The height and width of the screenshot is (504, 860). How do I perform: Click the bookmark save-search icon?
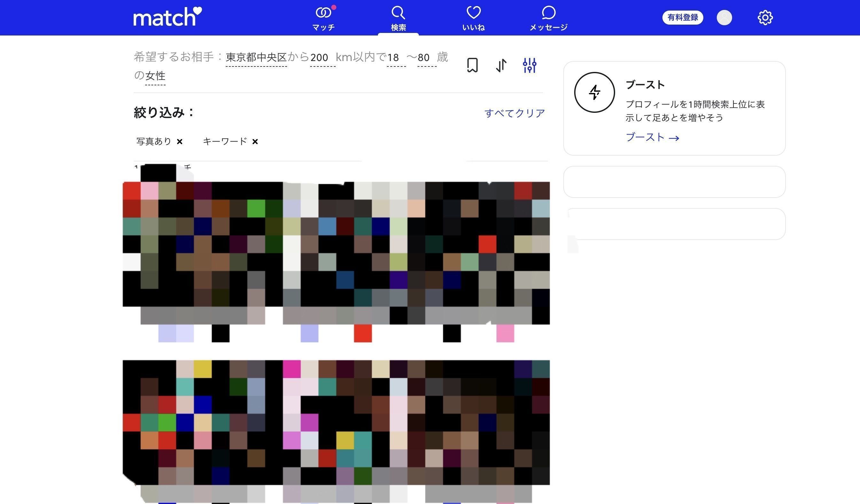(472, 65)
